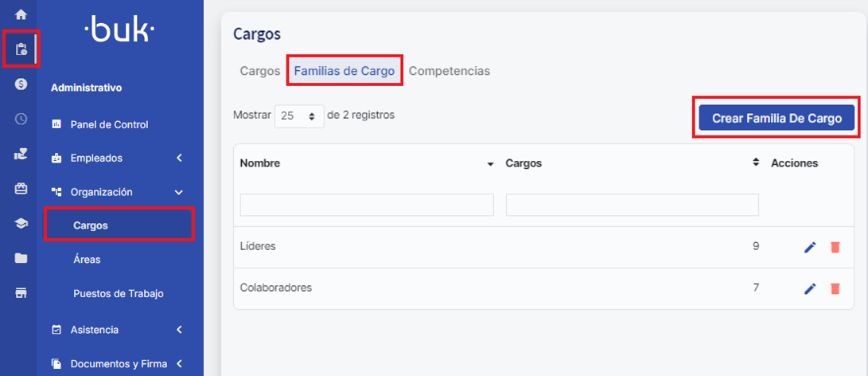Go to Áreas in the sidebar

(x=87, y=260)
